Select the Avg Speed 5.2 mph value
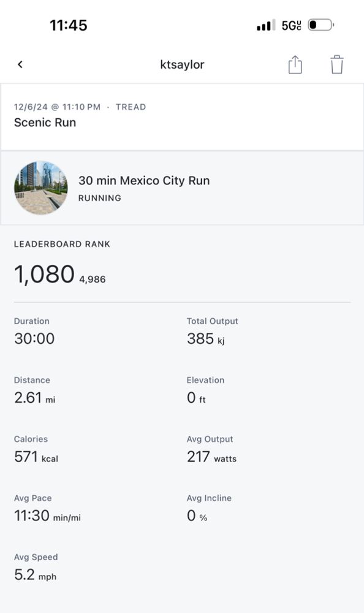The width and height of the screenshot is (364, 613). pyautogui.click(x=35, y=575)
